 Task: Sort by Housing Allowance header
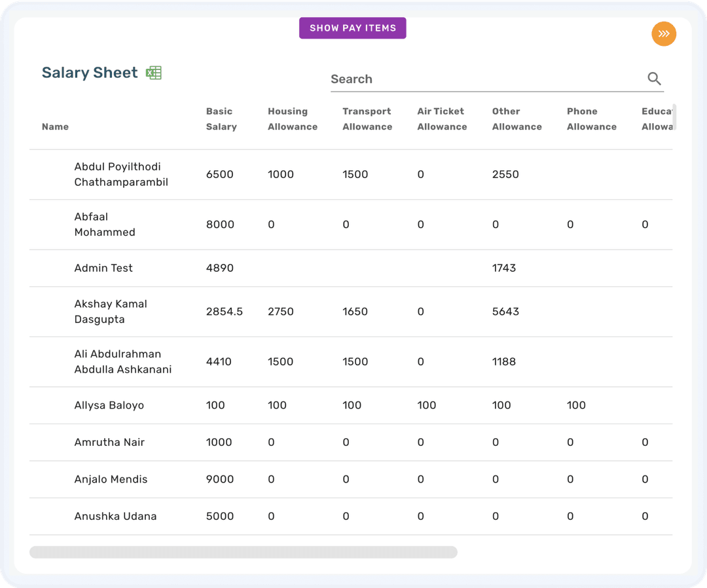[292, 119]
